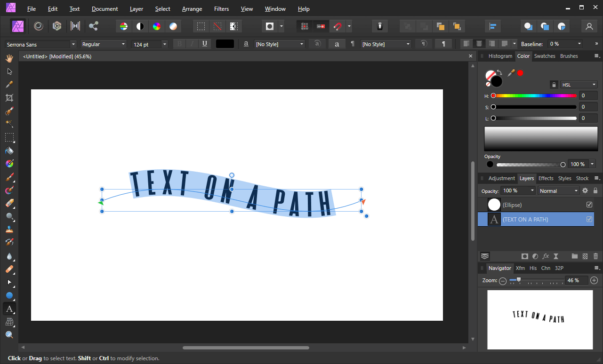Viewport: 603px width, 364px height.
Task: Delete layer using trash icon
Action: [595, 256]
